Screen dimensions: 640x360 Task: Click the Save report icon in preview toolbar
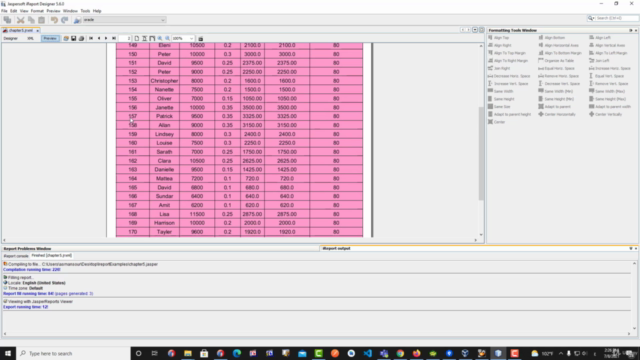coord(73,38)
